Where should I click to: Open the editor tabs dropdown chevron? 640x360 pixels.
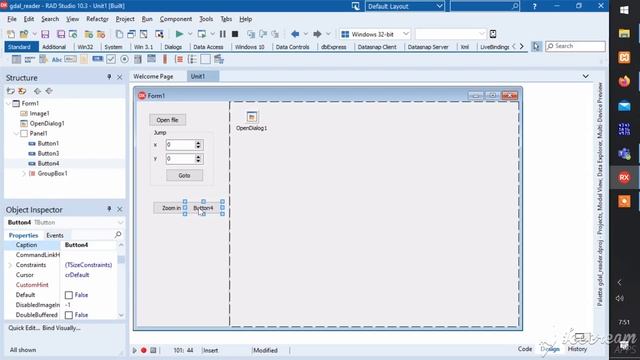click(586, 76)
